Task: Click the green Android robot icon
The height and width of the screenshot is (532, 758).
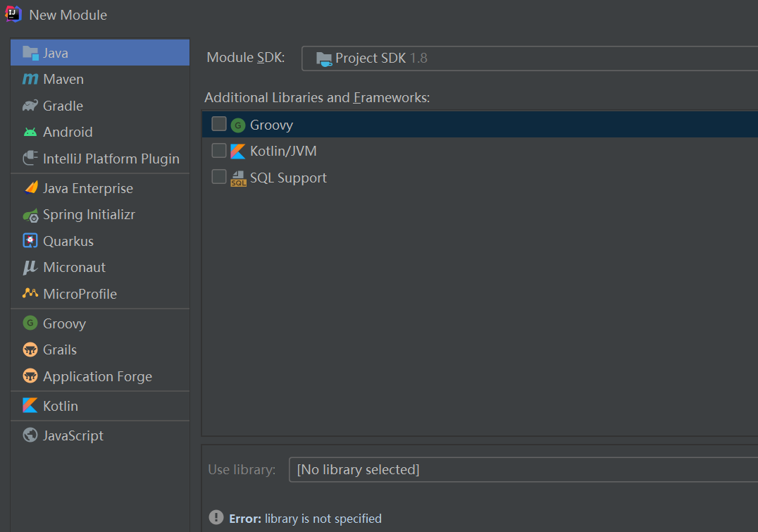Action: (30, 132)
